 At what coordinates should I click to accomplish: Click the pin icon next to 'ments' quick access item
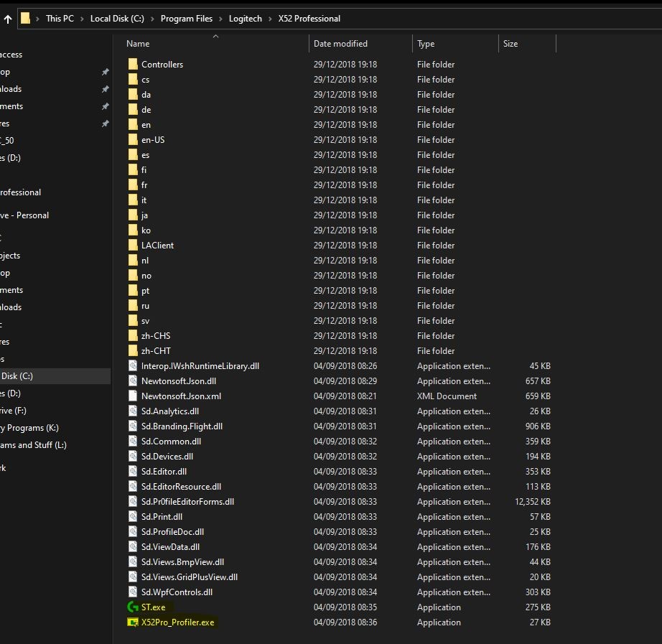click(105, 106)
